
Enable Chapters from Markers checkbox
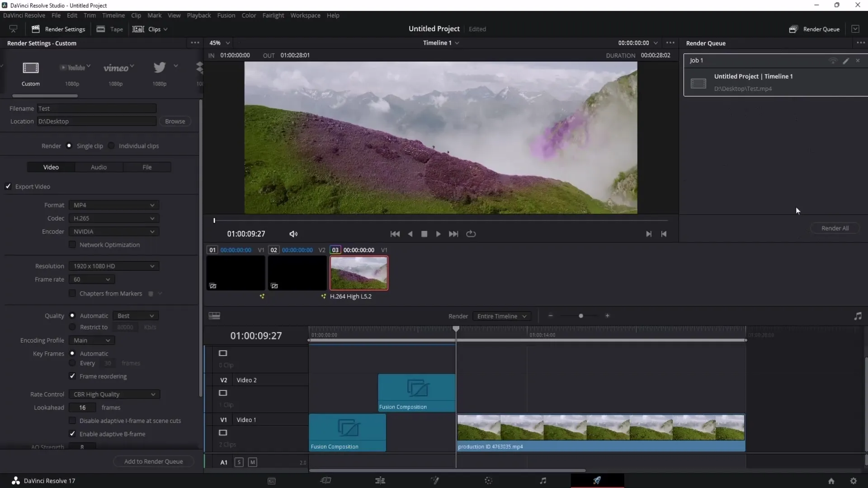pyautogui.click(x=72, y=292)
